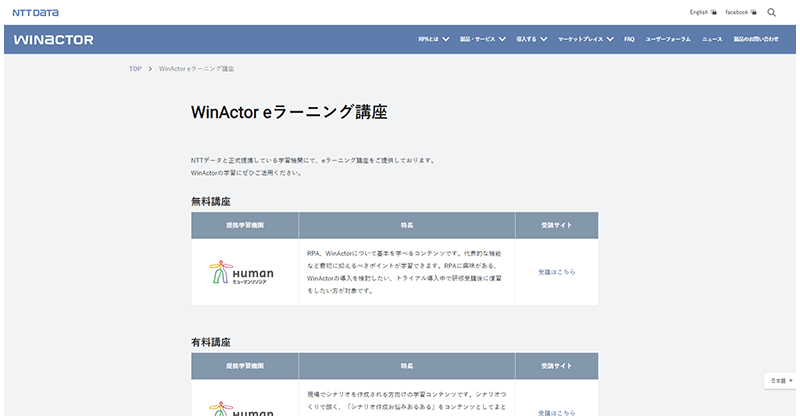Click the WinActor eラーニング講座 breadcrumb text

pos(196,69)
